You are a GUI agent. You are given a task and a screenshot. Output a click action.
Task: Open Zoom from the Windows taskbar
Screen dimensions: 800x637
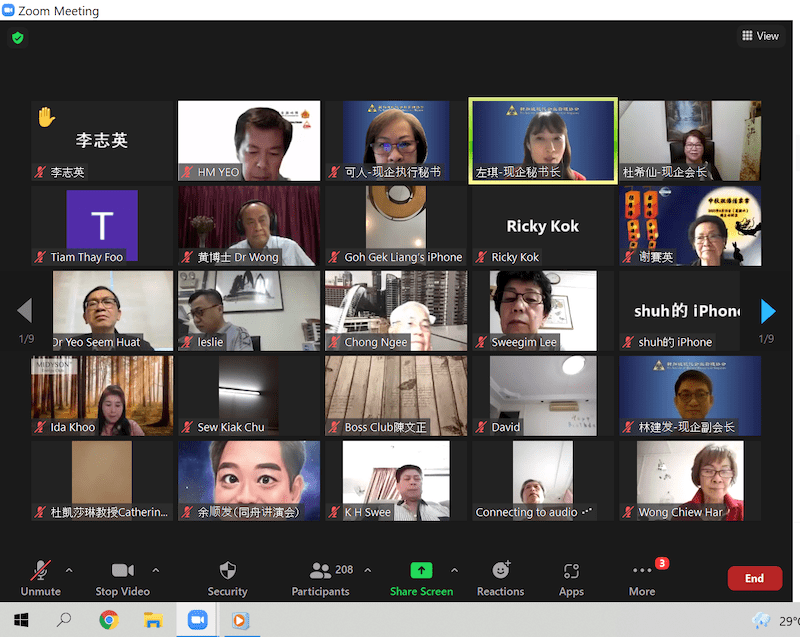click(196, 620)
